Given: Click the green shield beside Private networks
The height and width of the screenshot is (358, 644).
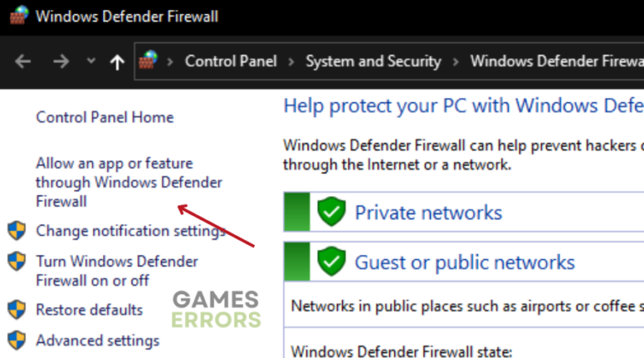Looking at the screenshot, I should (x=332, y=212).
